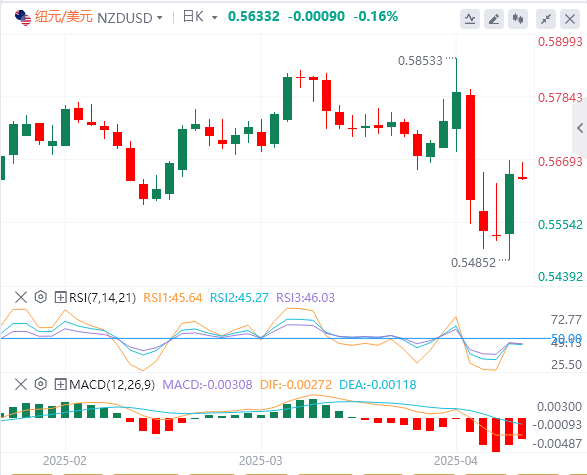Click the 0.00300 MACD axis label
The width and height of the screenshot is (587, 475).
tap(559, 407)
